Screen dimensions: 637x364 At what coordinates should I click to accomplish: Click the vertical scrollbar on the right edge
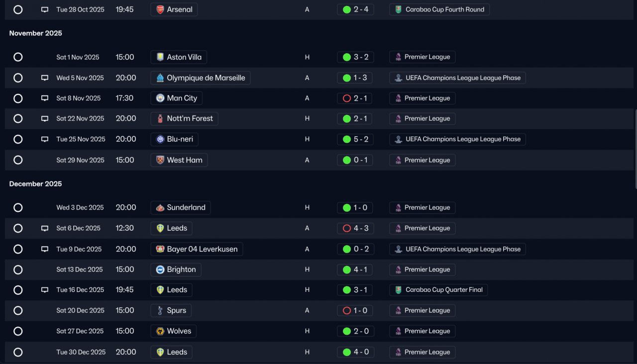(636, 149)
